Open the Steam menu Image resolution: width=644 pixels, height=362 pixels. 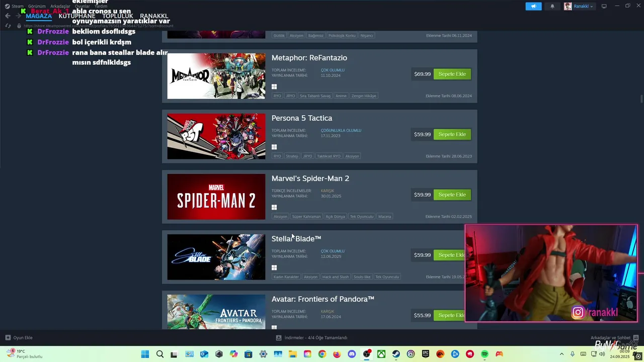coord(15,7)
